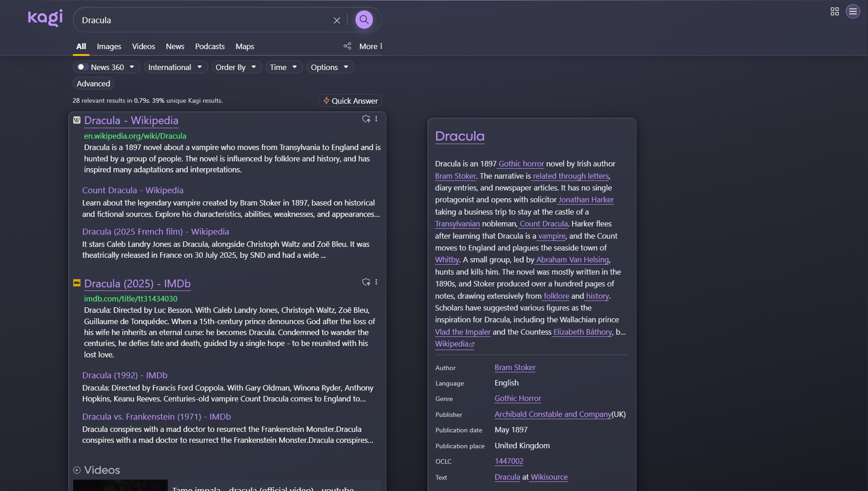The width and height of the screenshot is (868, 491).
Task: Open the Time filter dropdown
Action: 284,67
